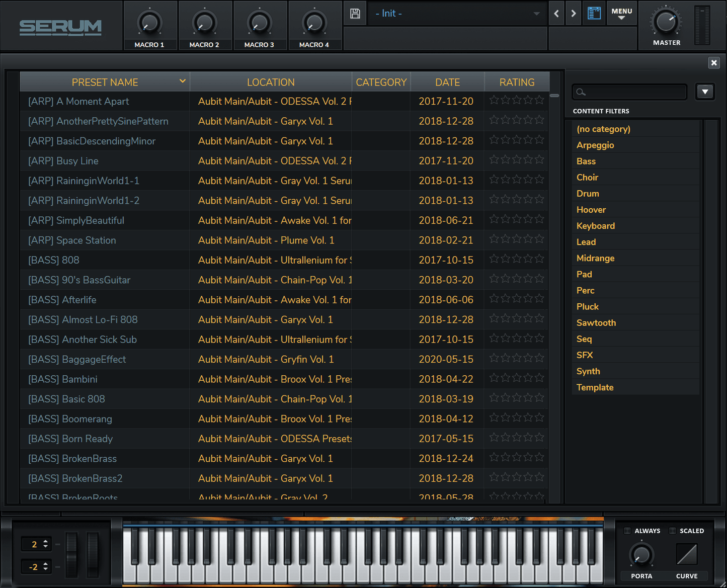The width and height of the screenshot is (727, 588).
Task: Sort by Preset Name column
Action: 105,82
